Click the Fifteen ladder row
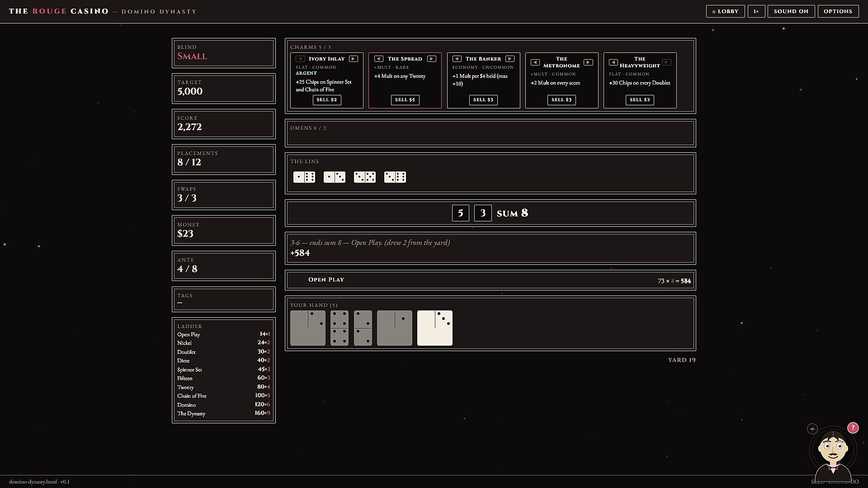Screen dimensions: 868x488 point(224,378)
